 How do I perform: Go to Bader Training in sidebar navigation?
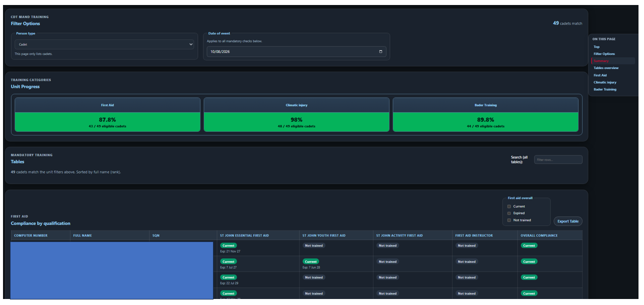click(x=605, y=89)
